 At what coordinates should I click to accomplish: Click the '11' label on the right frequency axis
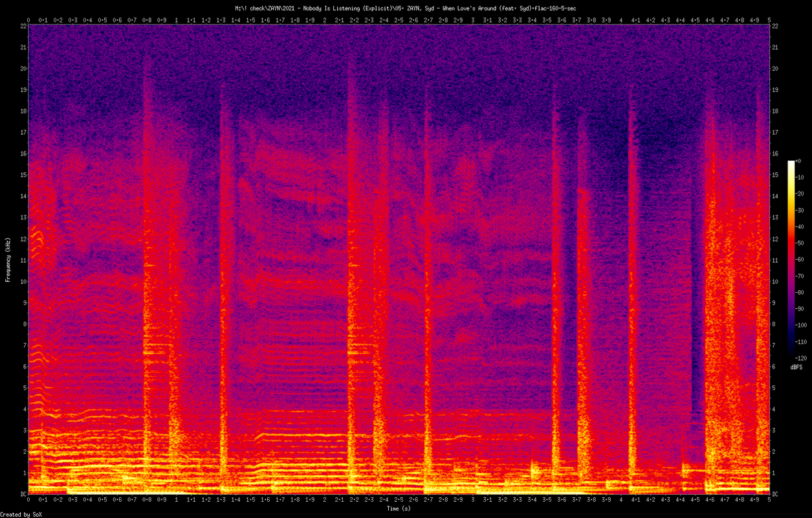775,260
